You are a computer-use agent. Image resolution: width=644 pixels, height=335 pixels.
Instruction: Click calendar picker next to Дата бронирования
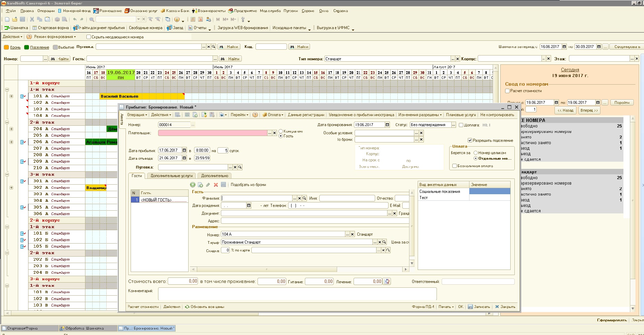click(x=387, y=125)
